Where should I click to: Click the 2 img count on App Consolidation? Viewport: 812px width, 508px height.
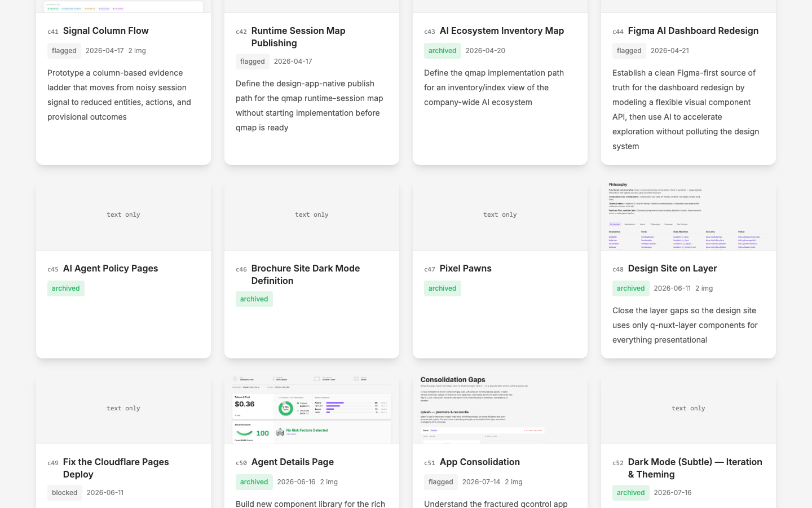[514, 482]
